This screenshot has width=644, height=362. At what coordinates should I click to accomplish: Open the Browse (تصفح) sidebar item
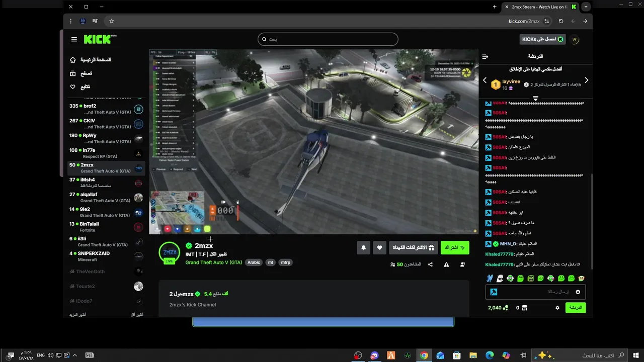click(81, 73)
